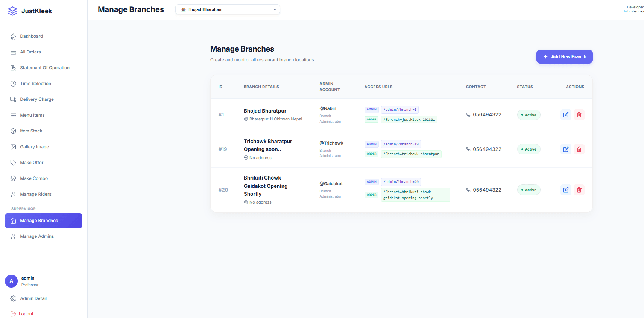Image resolution: width=644 pixels, height=318 pixels.
Task: Edit the Bhrikuti Chowk Gaidakot branch
Action: pos(566,190)
